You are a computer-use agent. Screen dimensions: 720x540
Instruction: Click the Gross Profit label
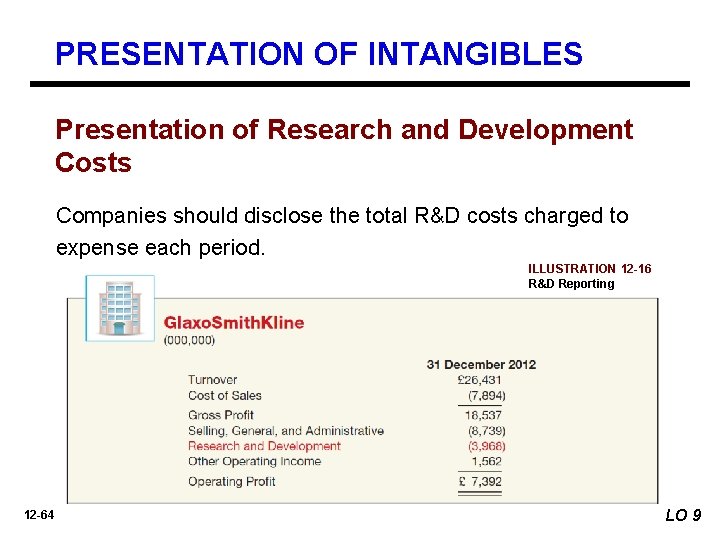221,415
